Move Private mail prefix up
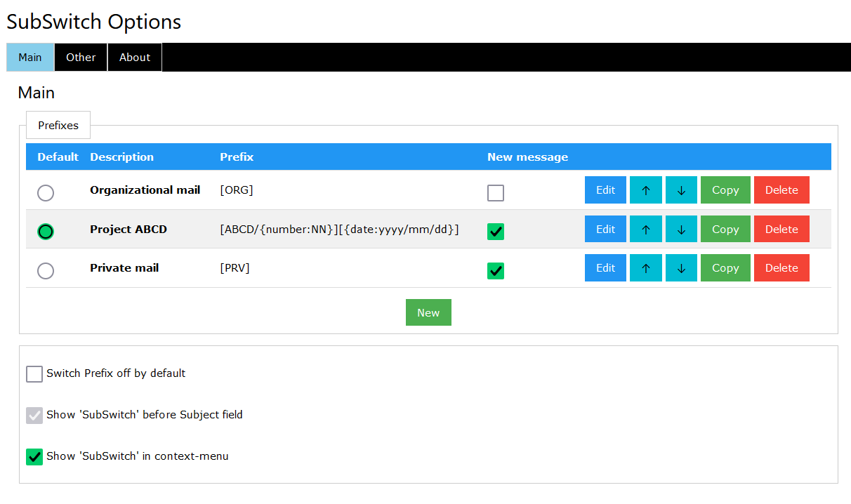 pyautogui.click(x=646, y=267)
